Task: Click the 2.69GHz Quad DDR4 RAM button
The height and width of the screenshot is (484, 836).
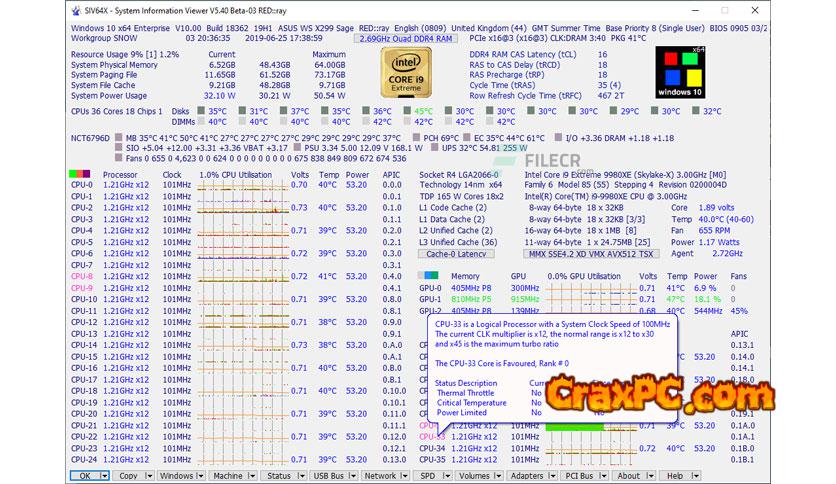Action: point(405,38)
